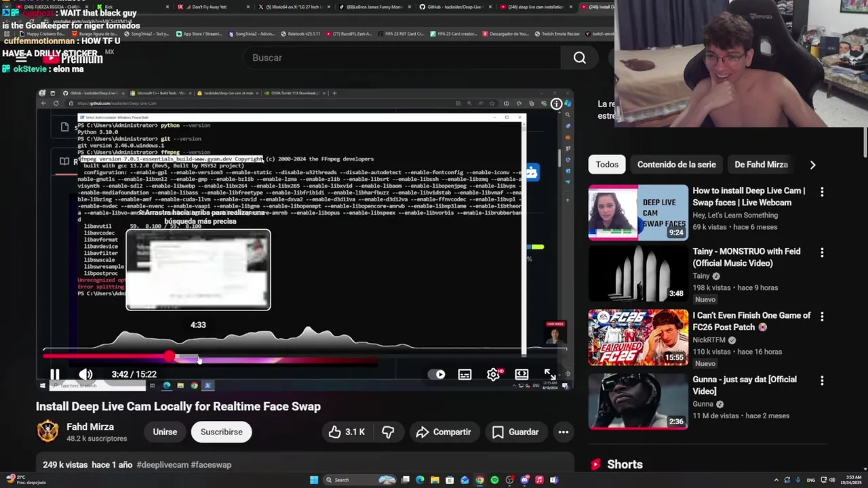The width and height of the screenshot is (868, 488).
Task: Show hidden system tray icons
Action: (x=776, y=480)
